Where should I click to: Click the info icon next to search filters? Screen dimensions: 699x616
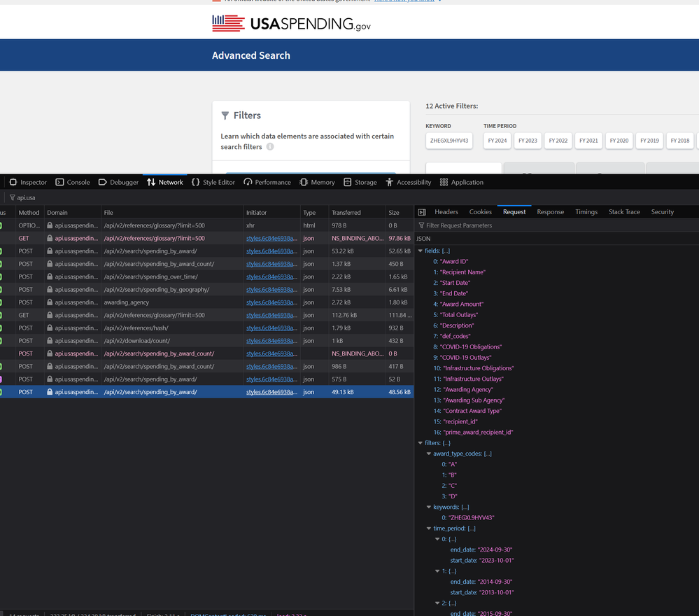(x=270, y=147)
